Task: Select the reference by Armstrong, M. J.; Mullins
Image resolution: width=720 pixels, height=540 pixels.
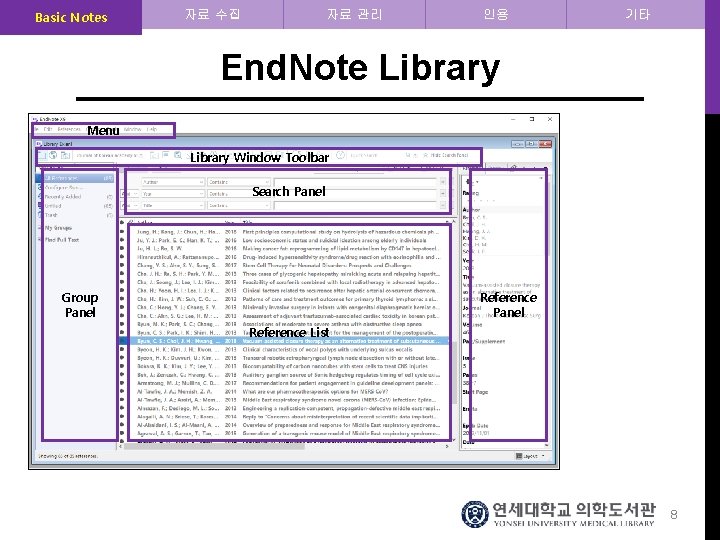Action: (288, 383)
